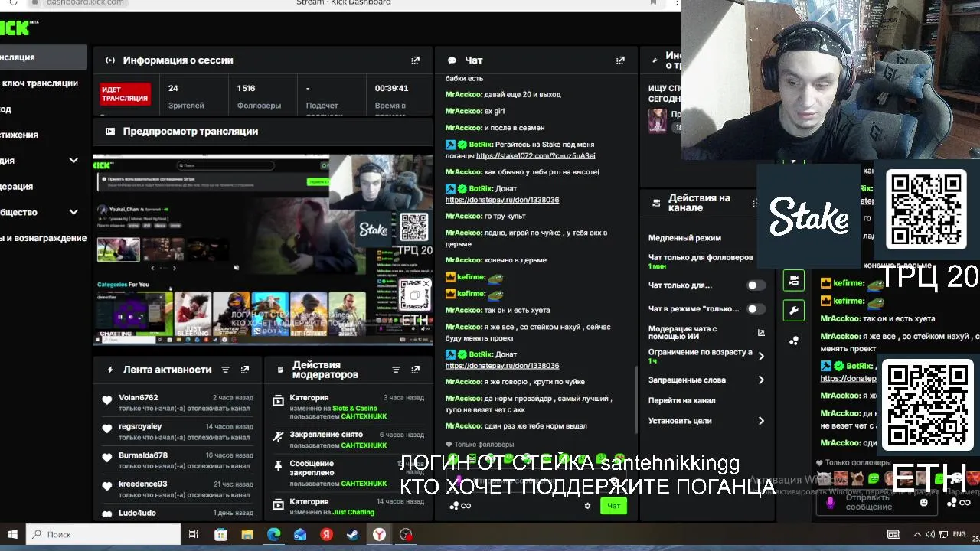The width and height of the screenshot is (980, 551).
Task: Click the green 'Чат' send button
Action: (614, 506)
